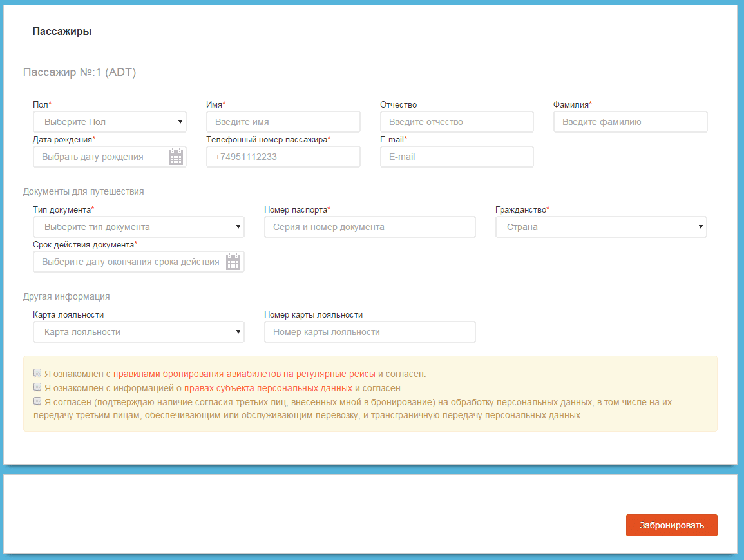Focus the 'Введите имя' first name field
This screenshot has height=560, width=744.
pos(283,122)
